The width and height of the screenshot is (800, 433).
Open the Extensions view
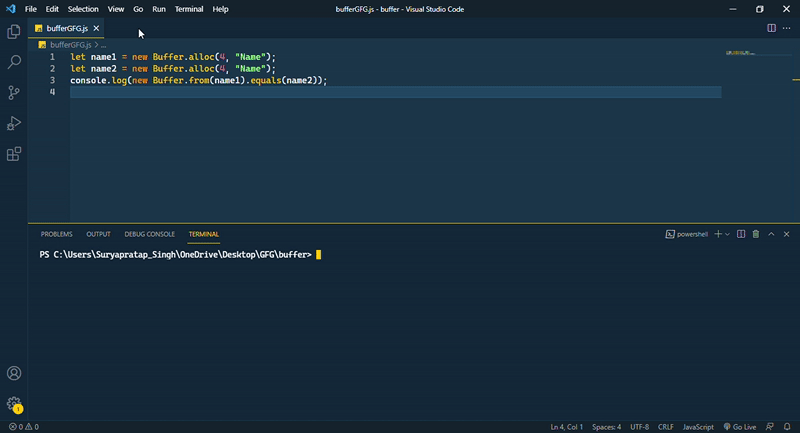coord(14,154)
